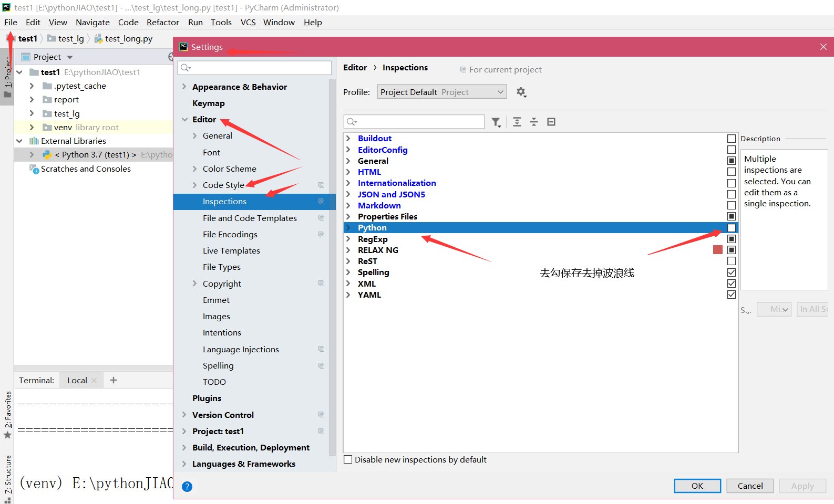Click the Expand All inspections icon
834x504 pixels.
click(517, 122)
